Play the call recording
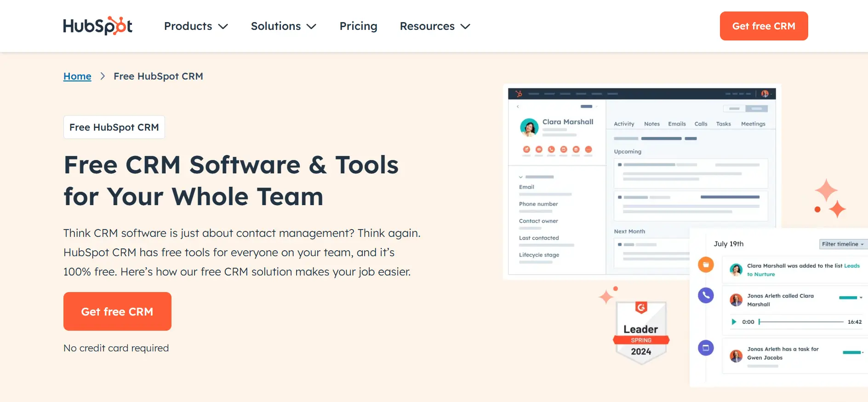The image size is (868, 402). tap(734, 322)
